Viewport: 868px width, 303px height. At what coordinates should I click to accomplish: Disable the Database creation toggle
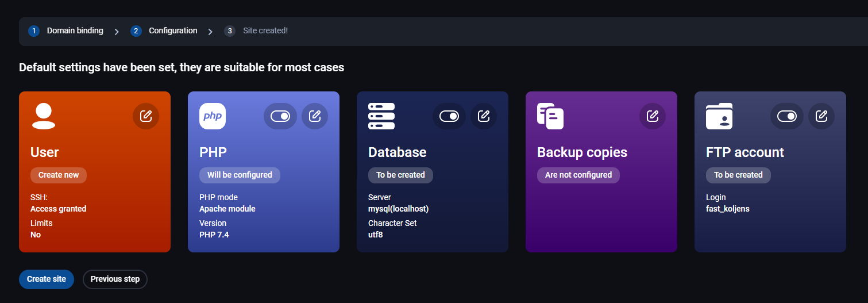[x=449, y=116]
